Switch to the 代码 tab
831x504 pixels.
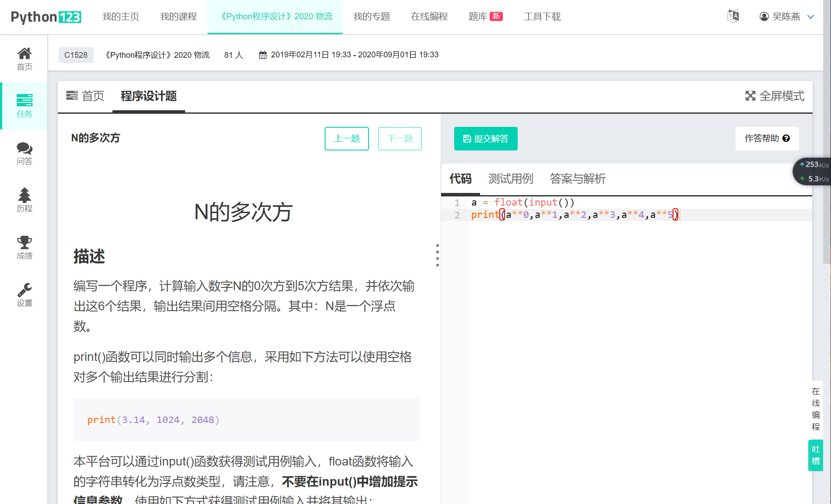tap(461, 178)
